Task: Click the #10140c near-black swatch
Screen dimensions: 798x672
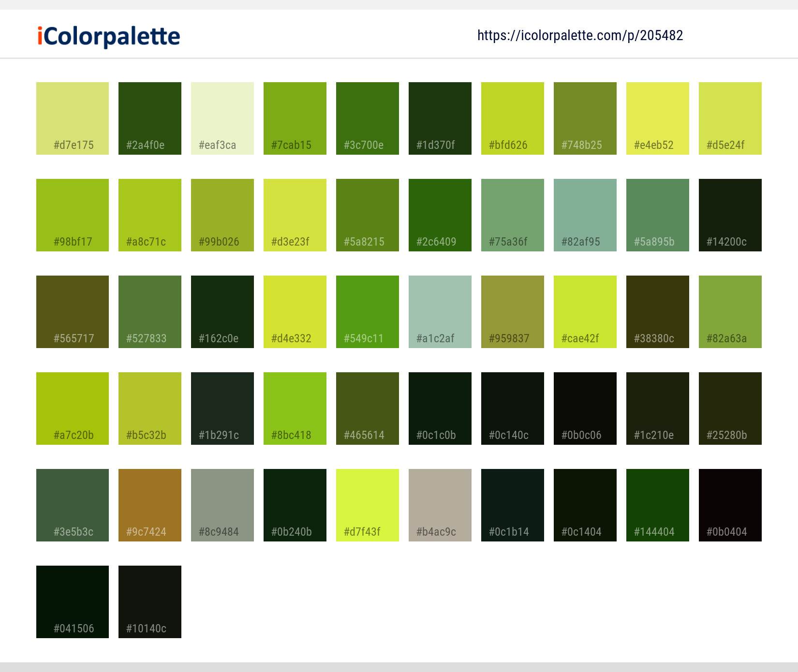Action: 150,602
